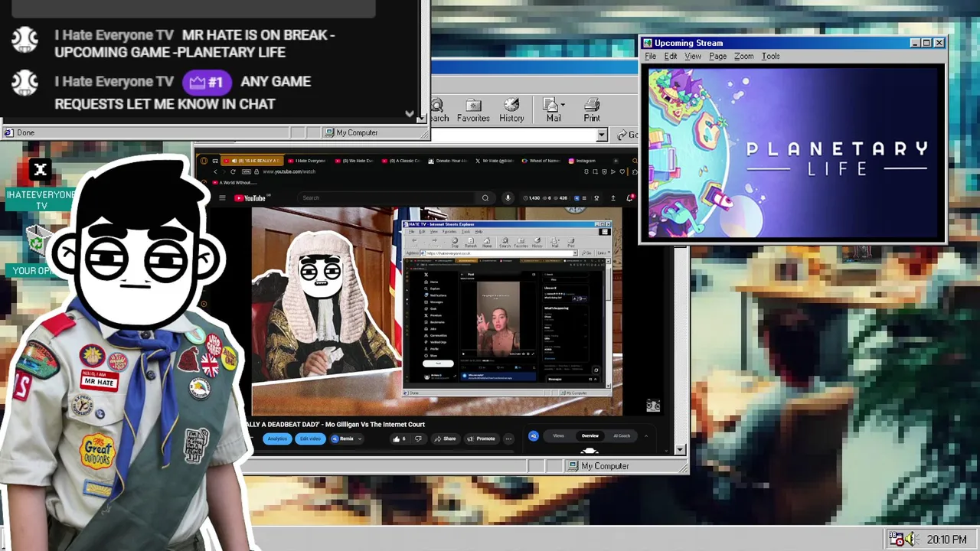
Task: Dislike the video with thumbs down
Action: pyautogui.click(x=418, y=439)
